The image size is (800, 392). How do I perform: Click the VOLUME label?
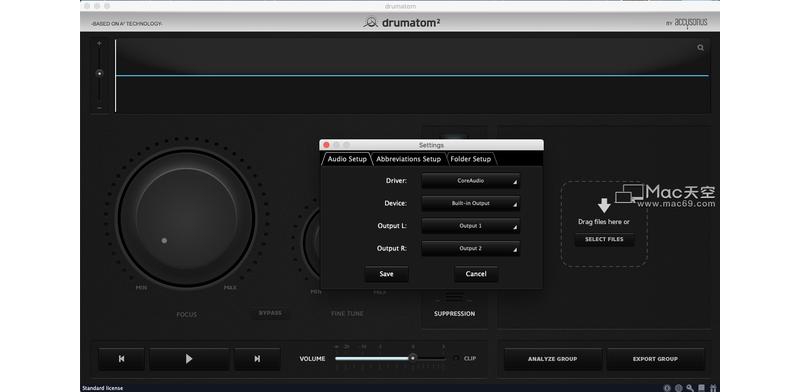pyautogui.click(x=312, y=359)
